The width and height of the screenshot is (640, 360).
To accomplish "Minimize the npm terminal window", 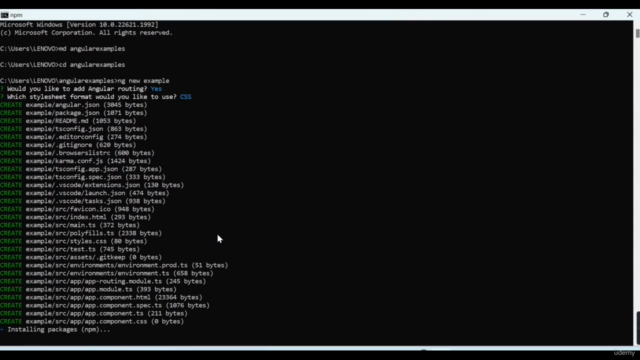I will [x=583, y=15].
